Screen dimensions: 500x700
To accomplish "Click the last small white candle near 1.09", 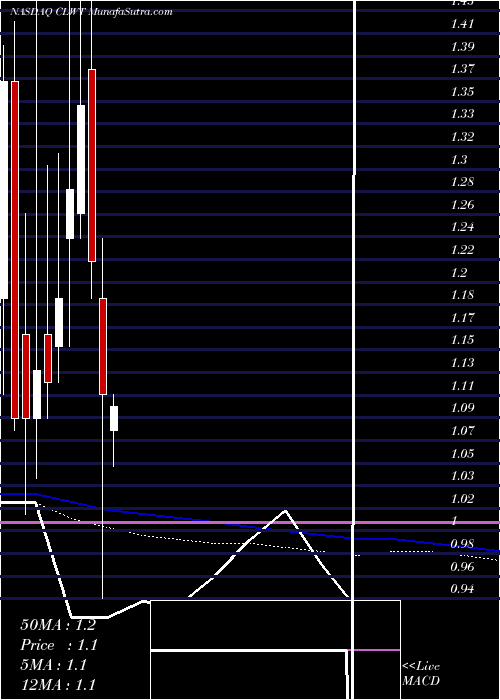I will [x=114, y=418].
